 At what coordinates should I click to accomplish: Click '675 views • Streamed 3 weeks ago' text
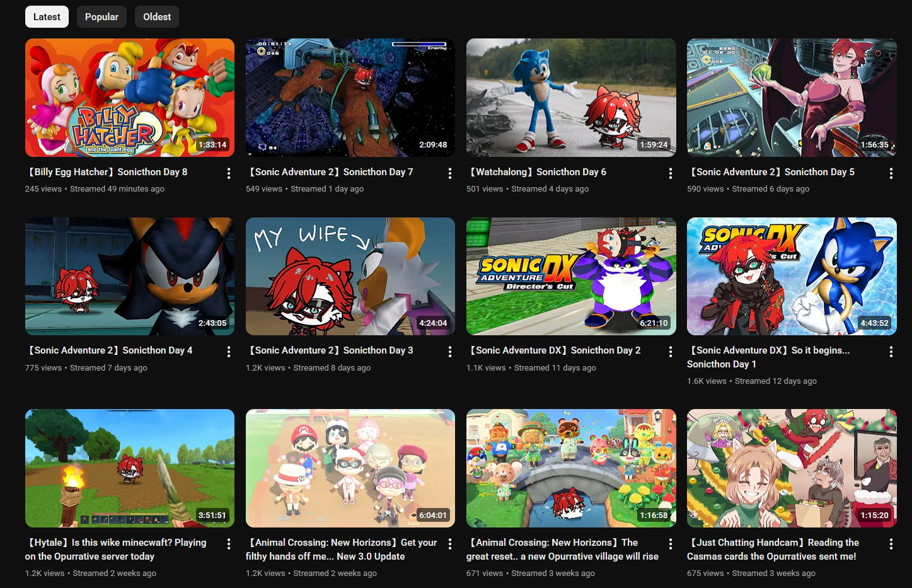[x=751, y=574]
